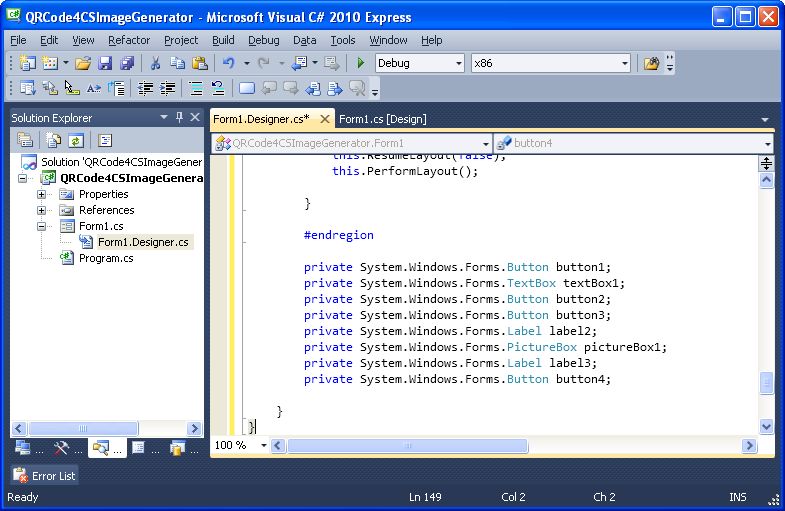
Task: Switch to Form1.cs [Design] tab
Action: pos(382,119)
